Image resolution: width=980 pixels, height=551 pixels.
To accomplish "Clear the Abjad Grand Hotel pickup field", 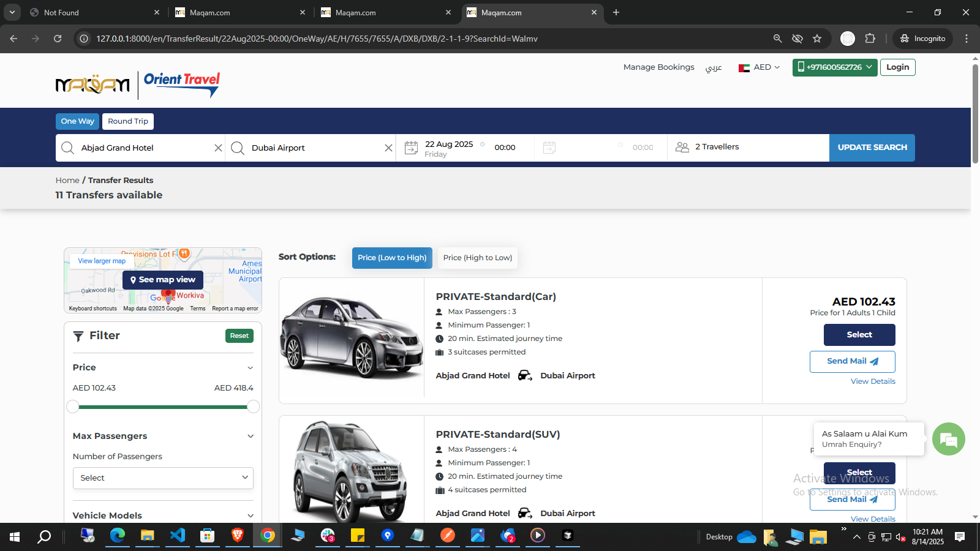I will [x=218, y=148].
